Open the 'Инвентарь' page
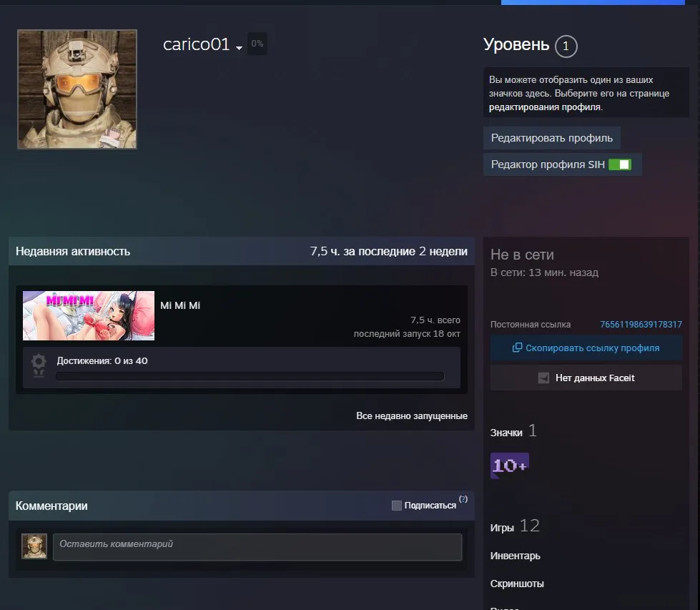This screenshot has width=700, height=610. (516, 556)
